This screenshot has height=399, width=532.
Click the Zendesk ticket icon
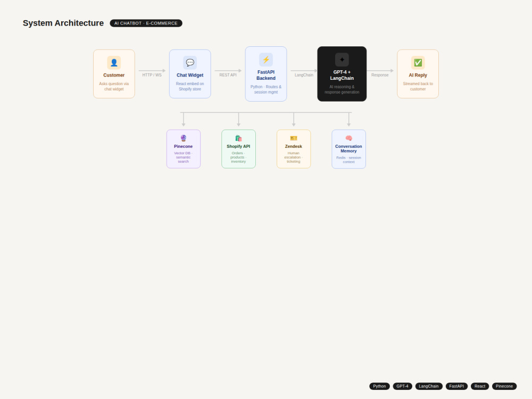tap(294, 138)
